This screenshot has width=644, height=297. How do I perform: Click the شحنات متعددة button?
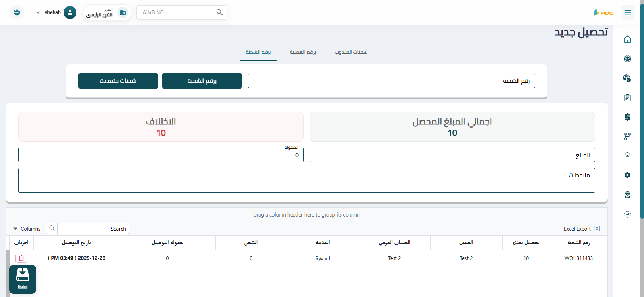point(118,81)
